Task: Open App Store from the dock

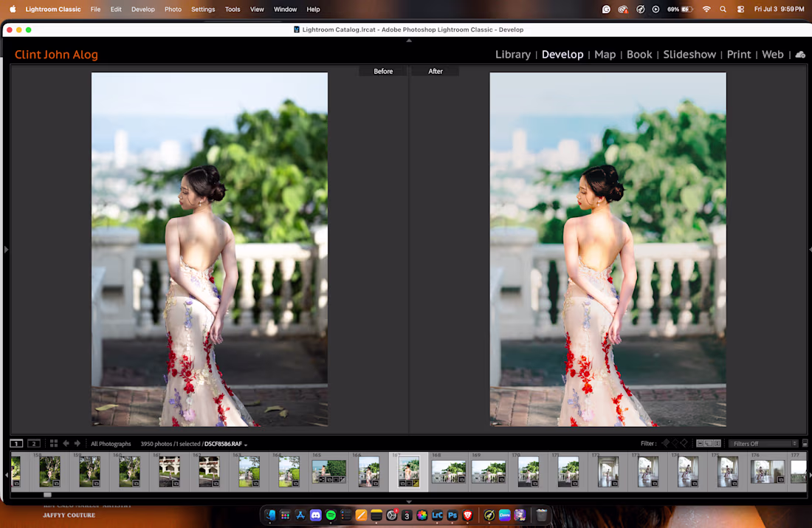Action: [x=300, y=515]
